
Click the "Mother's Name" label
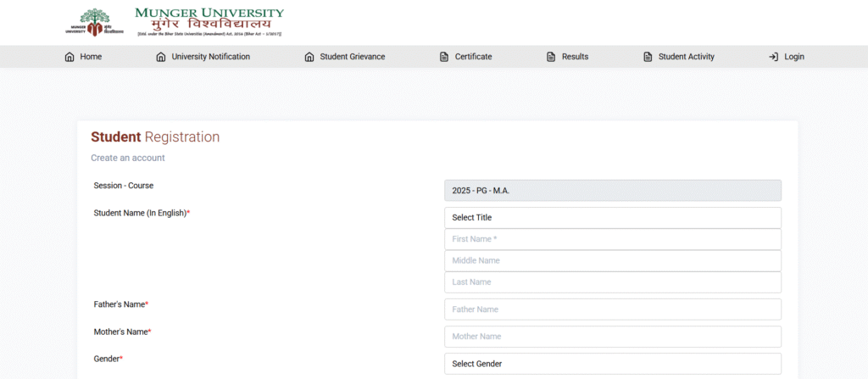coord(122,332)
